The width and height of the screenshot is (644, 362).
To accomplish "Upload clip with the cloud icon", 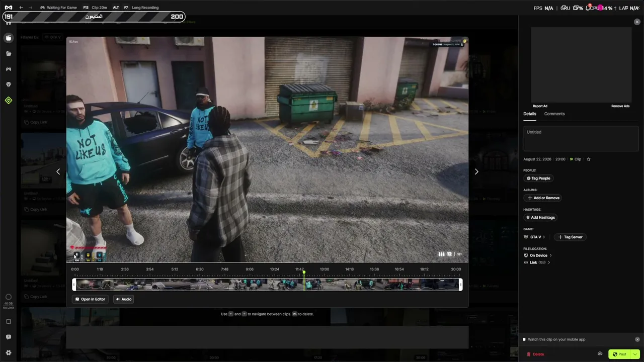I will point(600,354).
